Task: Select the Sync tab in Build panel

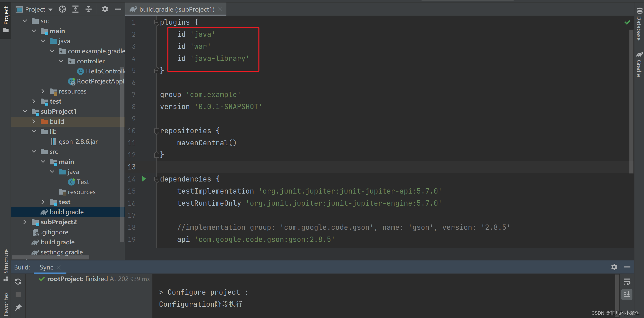Action: [x=47, y=267]
